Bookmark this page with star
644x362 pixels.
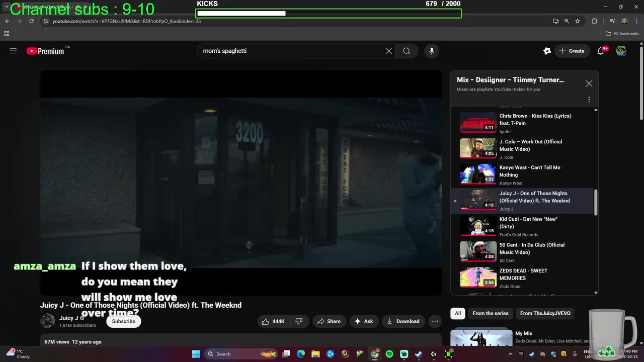pos(578,21)
